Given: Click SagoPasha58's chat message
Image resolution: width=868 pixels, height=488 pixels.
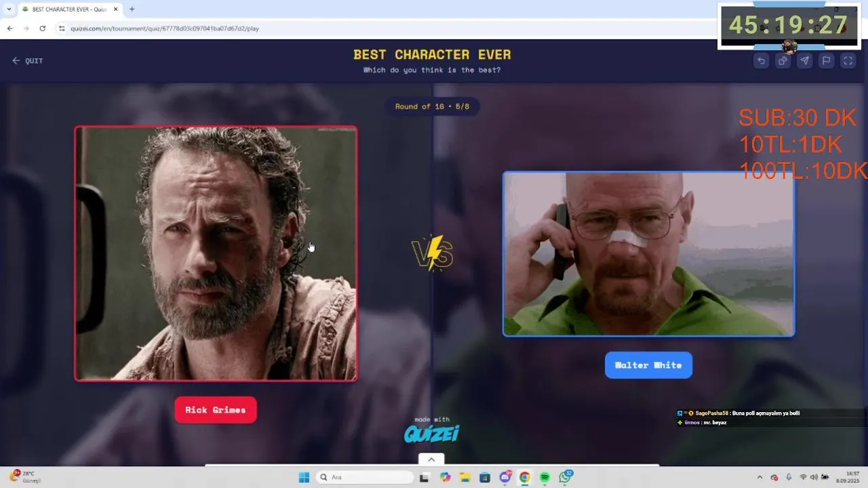Looking at the screenshot, I should pyautogui.click(x=738, y=413).
